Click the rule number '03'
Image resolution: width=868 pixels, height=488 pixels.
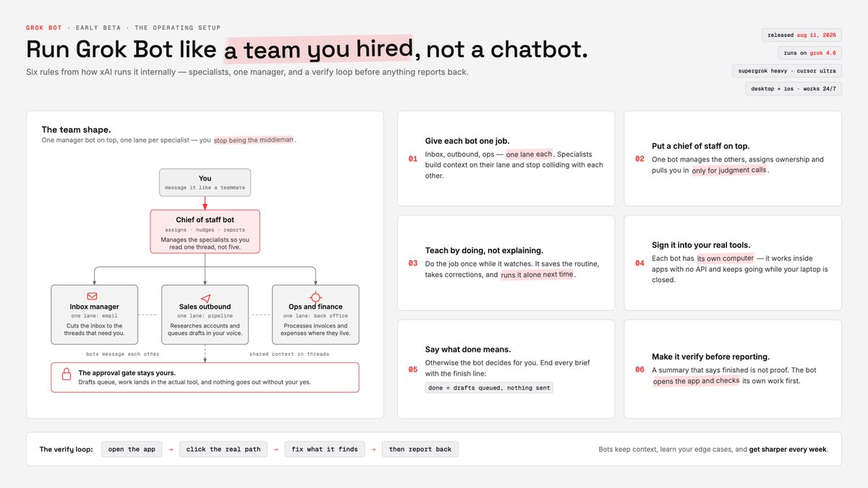[x=413, y=263]
